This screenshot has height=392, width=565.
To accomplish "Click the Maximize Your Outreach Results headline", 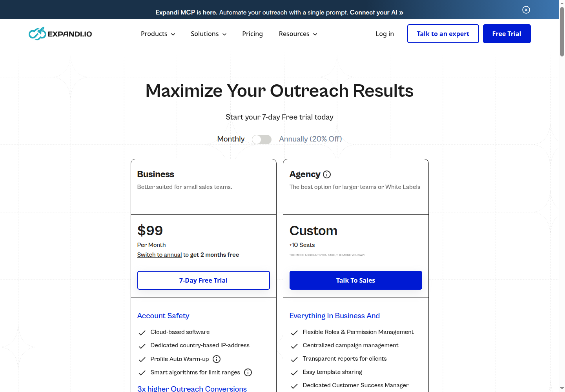I will [279, 91].
